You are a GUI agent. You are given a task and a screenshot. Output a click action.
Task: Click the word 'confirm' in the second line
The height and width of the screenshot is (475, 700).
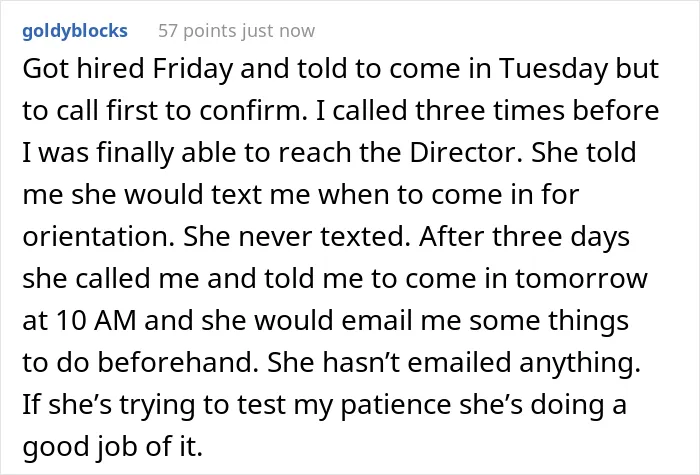point(250,111)
